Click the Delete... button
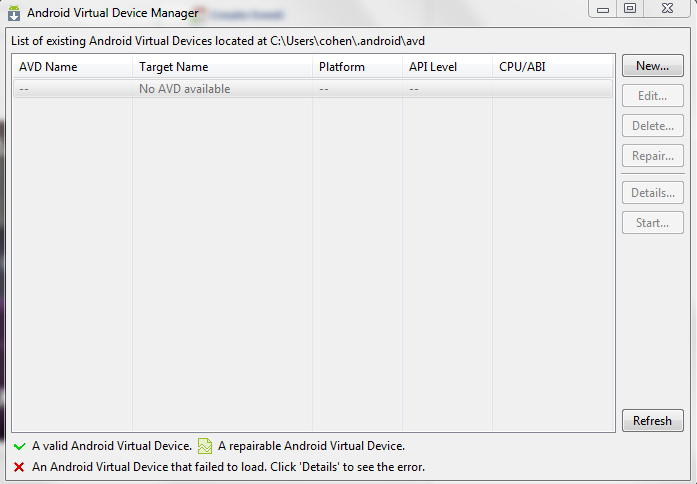 click(x=652, y=126)
